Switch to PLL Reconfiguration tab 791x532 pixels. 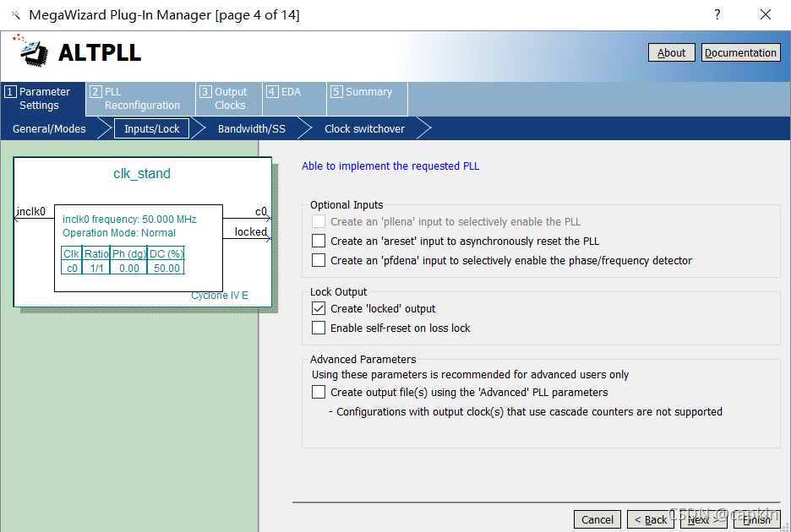(141, 98)
